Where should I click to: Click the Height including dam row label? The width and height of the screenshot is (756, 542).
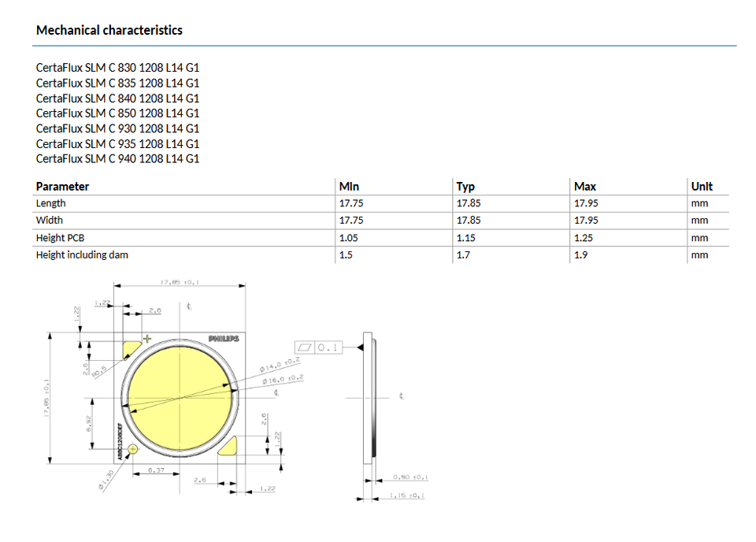82,254
